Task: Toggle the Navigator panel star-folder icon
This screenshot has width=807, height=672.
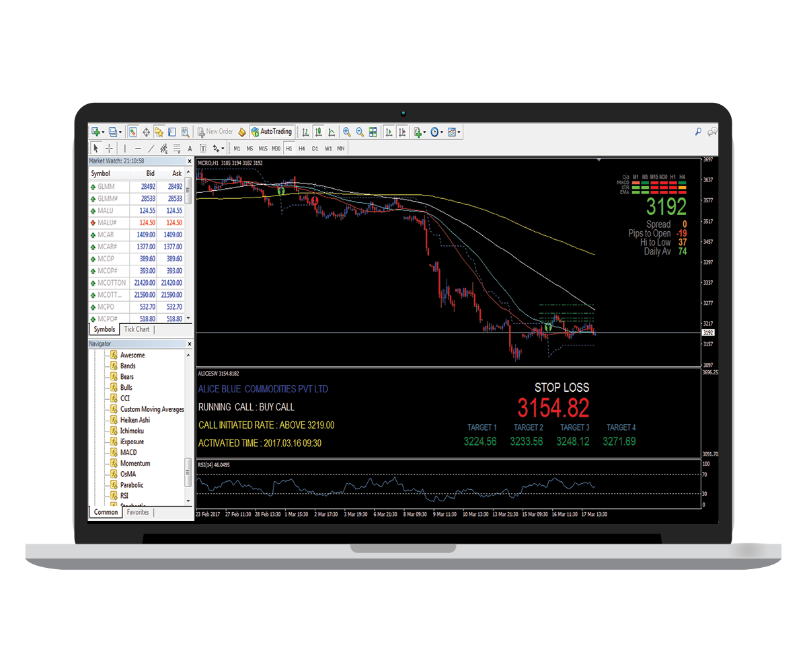Action: point(159,132)
